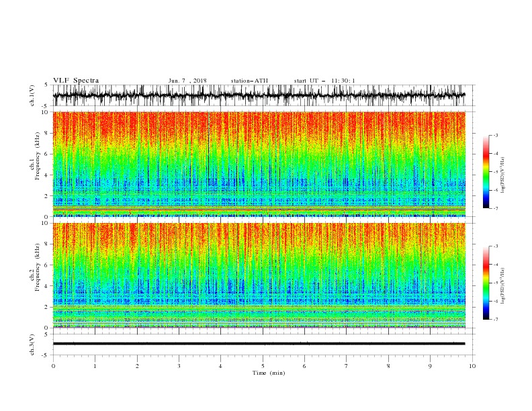Click the time axis tick label "8"
This screenshot has width=532, height=411.
pyautogui.click(x=388, y=366)
